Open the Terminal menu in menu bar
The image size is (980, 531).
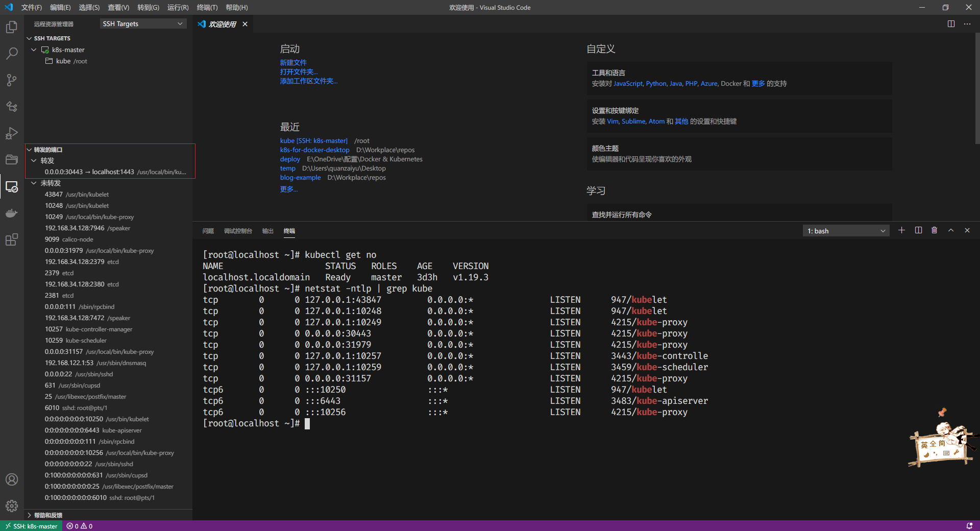(x=207, y=8)
